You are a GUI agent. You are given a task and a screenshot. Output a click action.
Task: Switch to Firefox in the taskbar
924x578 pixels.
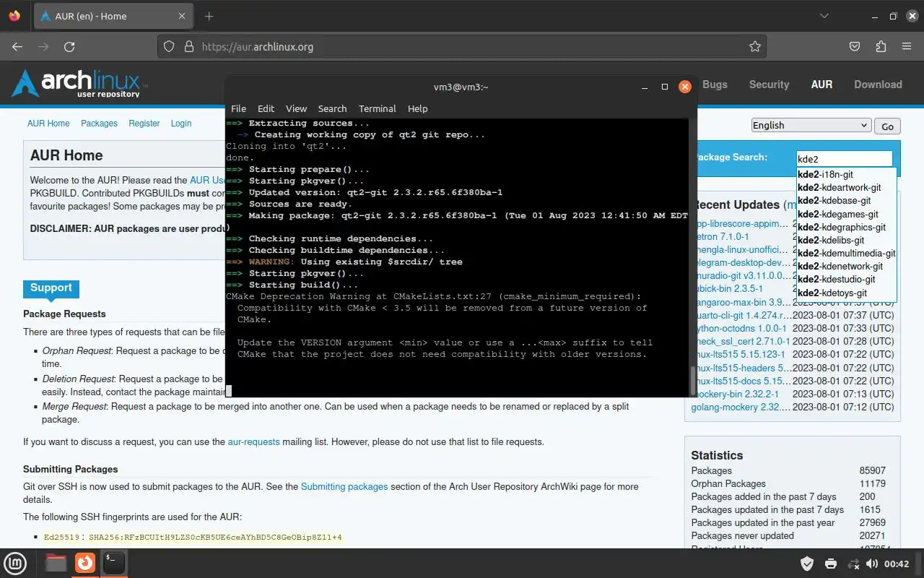point(85,562)
